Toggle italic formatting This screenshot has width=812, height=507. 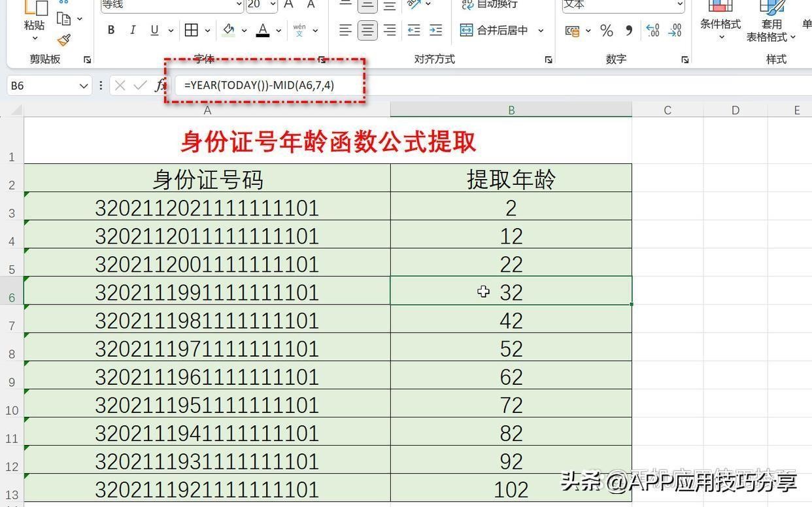point(133,30)
